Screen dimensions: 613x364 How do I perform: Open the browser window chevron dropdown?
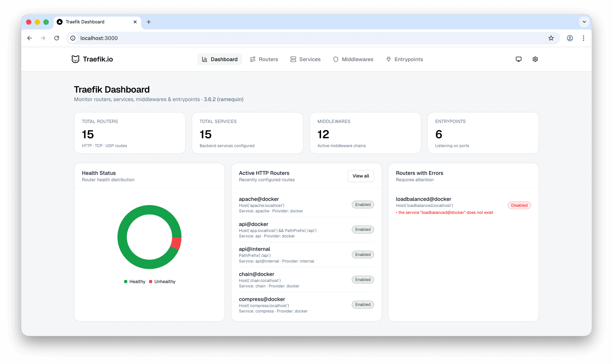pyautogui.click(x=584, y=22)
